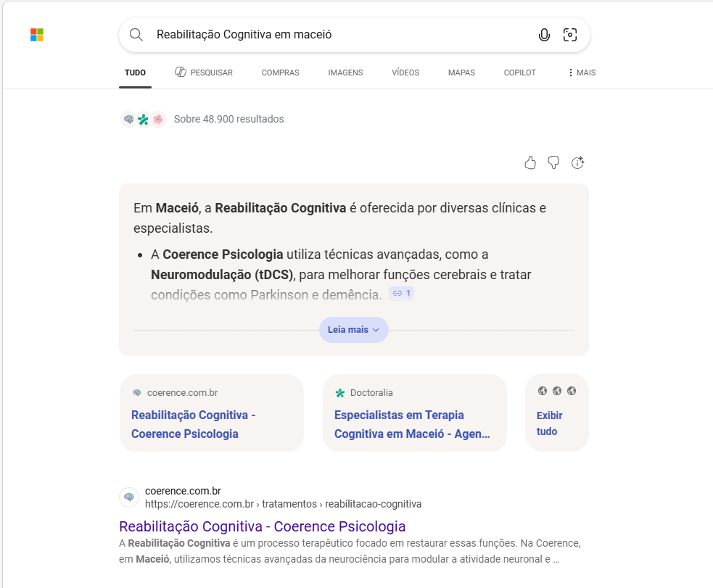713x588 pixels.
Task: Open Especialistas em Terapia Cognitiva card link
Action: [x=412, y=424]
